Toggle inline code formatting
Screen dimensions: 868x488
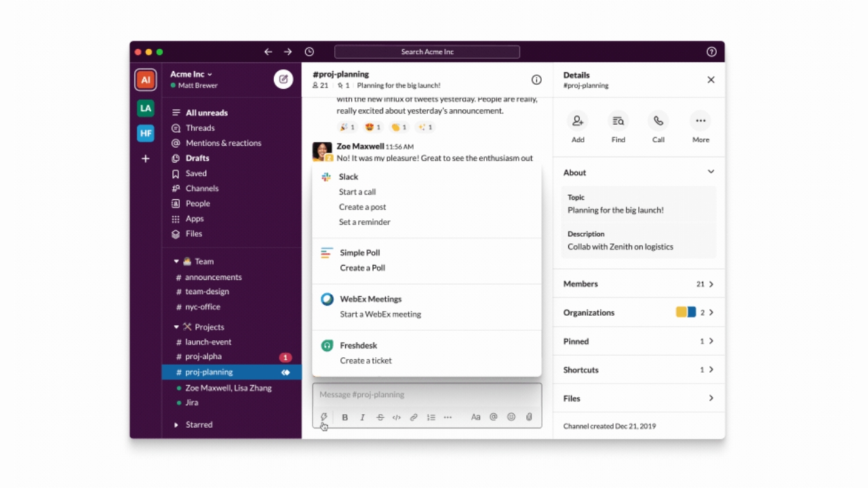(x=397, y=418)
